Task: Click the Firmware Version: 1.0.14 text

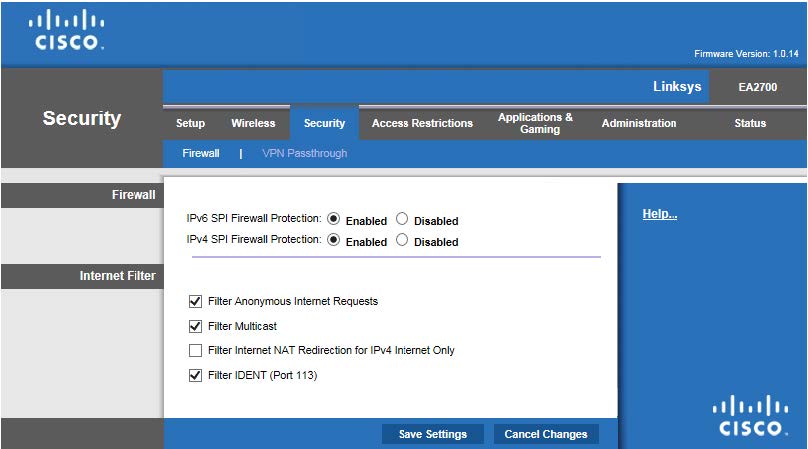Action: 746,54
